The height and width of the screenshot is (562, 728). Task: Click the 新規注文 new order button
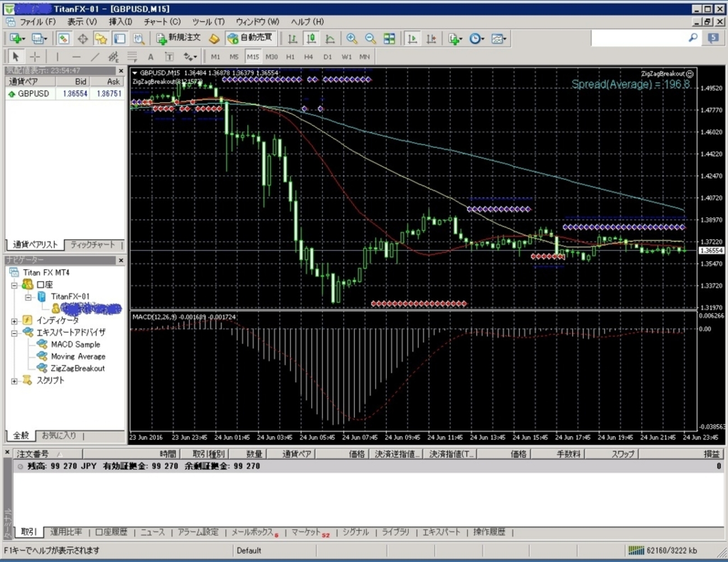click(179, 38)
